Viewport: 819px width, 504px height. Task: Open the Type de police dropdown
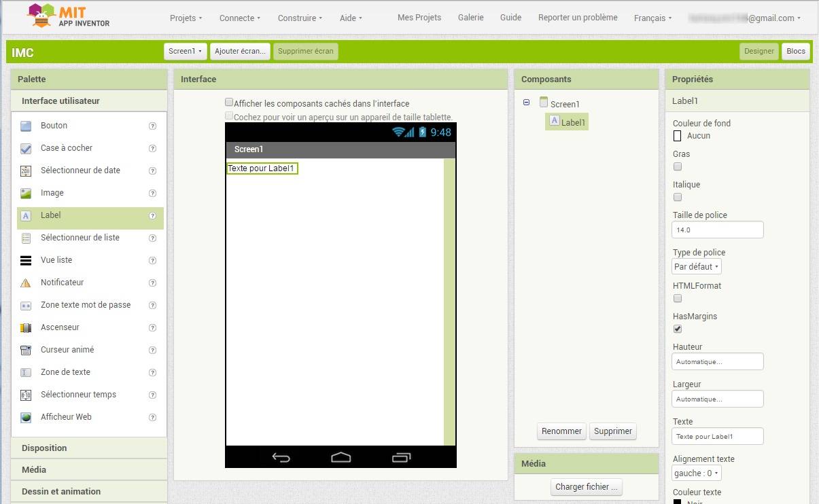697,267
